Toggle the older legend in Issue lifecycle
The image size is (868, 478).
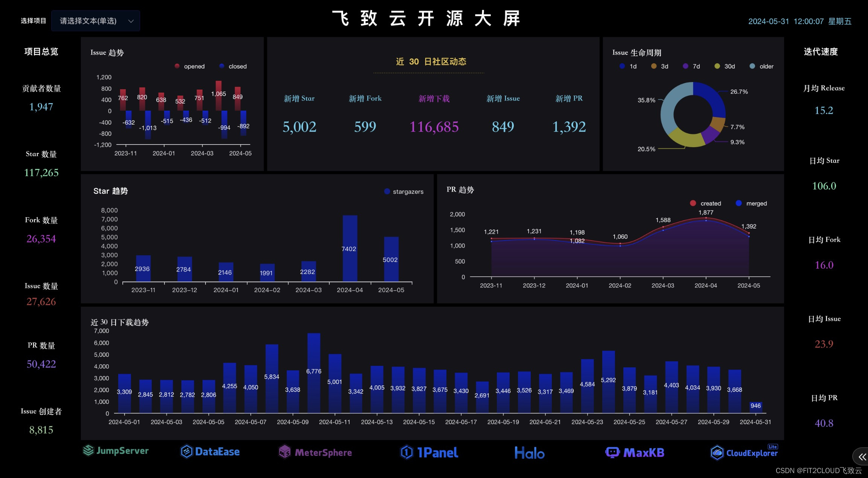click(761, 66)
